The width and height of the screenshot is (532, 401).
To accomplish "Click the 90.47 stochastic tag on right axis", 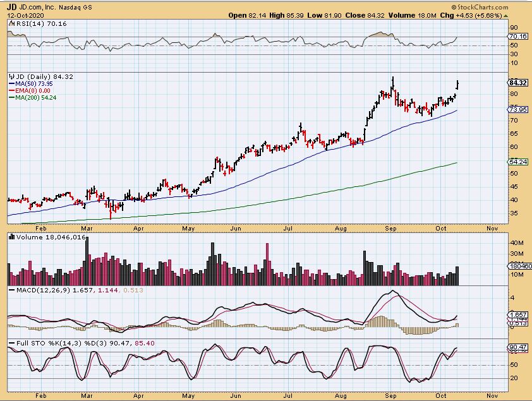I will [x=518, y=347].
